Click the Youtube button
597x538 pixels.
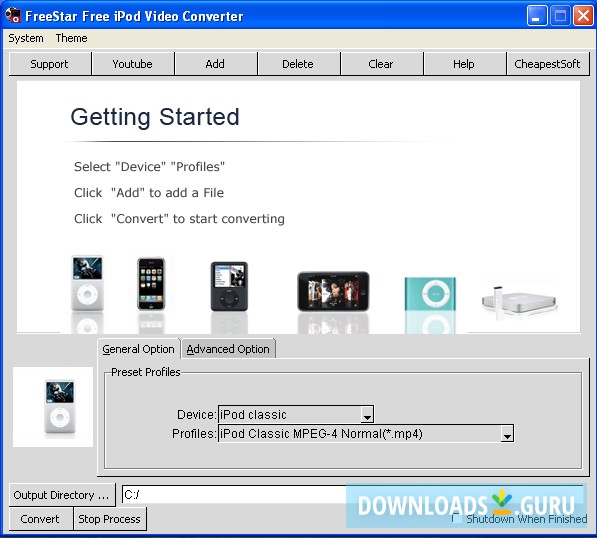[x=132, y=64]
